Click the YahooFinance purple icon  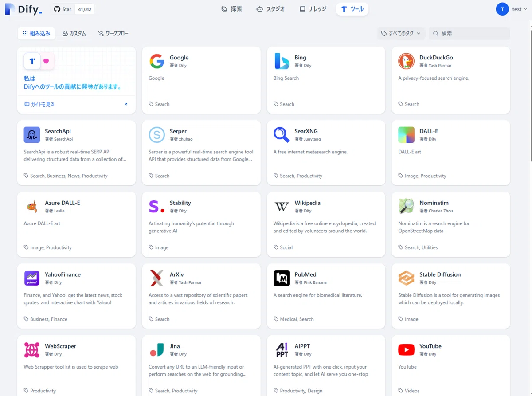(x=32, y=278)
